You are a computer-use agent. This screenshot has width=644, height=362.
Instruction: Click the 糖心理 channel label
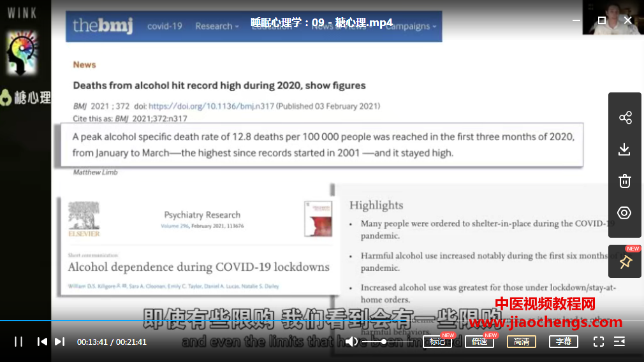(26, 98)
